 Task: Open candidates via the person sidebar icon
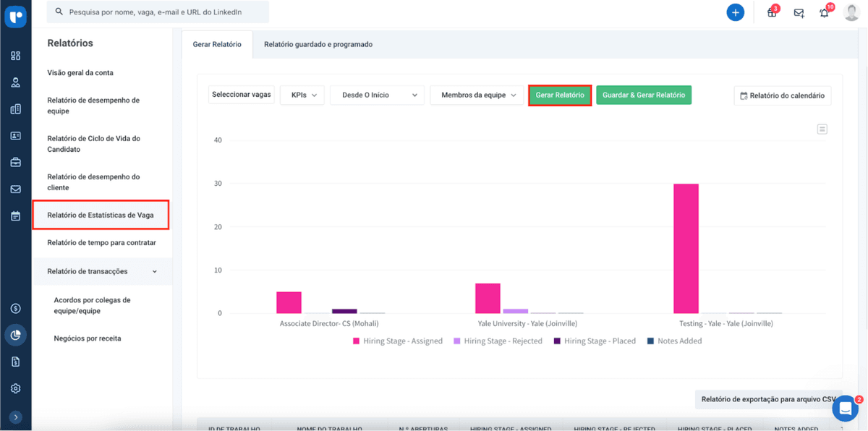pyautogui.click(x=15, y=82)
